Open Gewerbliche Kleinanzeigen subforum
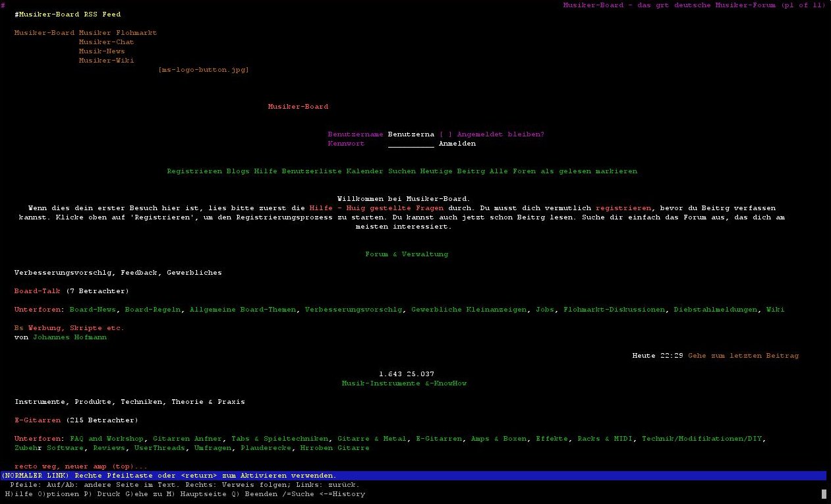This screenshot has height=504, width=831. [469, 310]
